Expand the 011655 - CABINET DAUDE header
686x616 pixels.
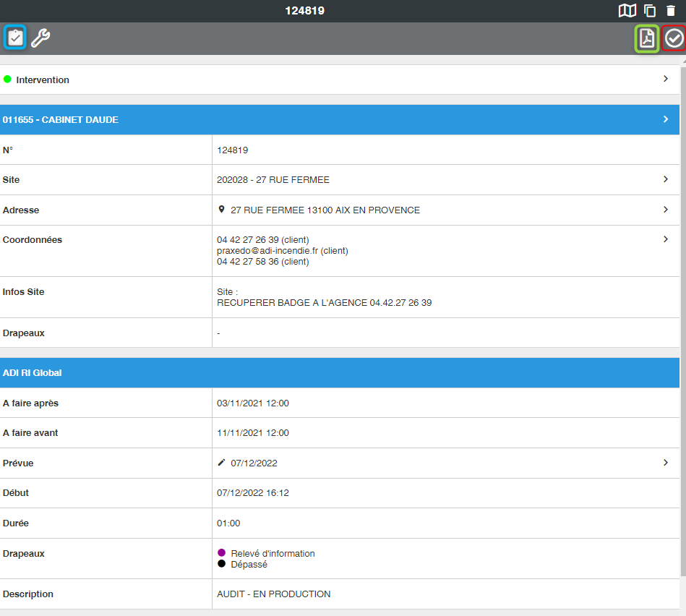pyautogui.click(x=666, y=119)
